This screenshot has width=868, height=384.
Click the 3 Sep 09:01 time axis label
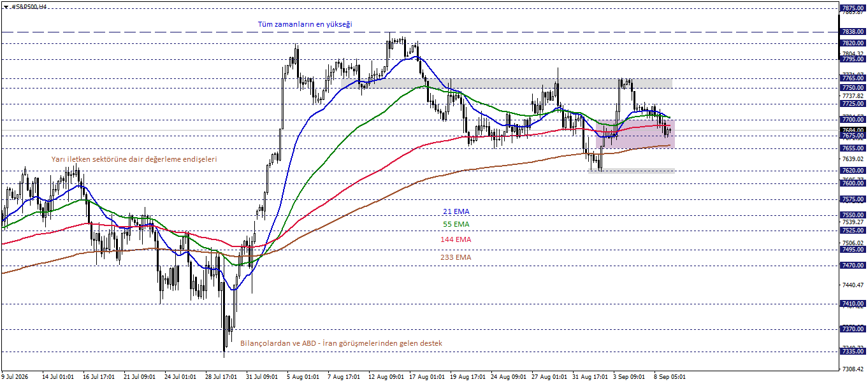[x=628, y=377]
